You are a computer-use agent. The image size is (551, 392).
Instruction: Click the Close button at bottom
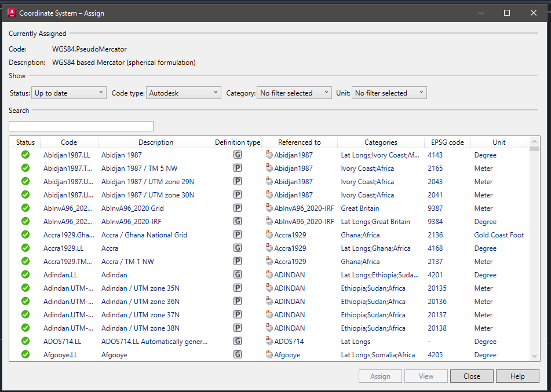pos(472,376)
